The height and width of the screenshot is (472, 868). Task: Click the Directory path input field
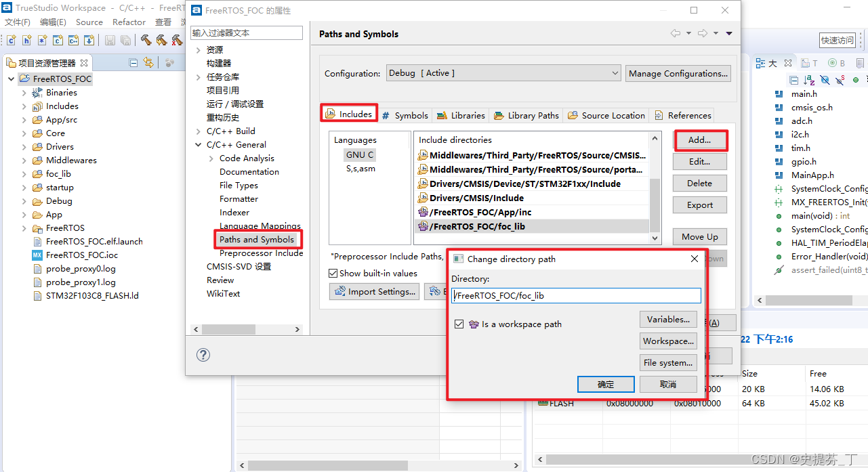tap(576, 296)
